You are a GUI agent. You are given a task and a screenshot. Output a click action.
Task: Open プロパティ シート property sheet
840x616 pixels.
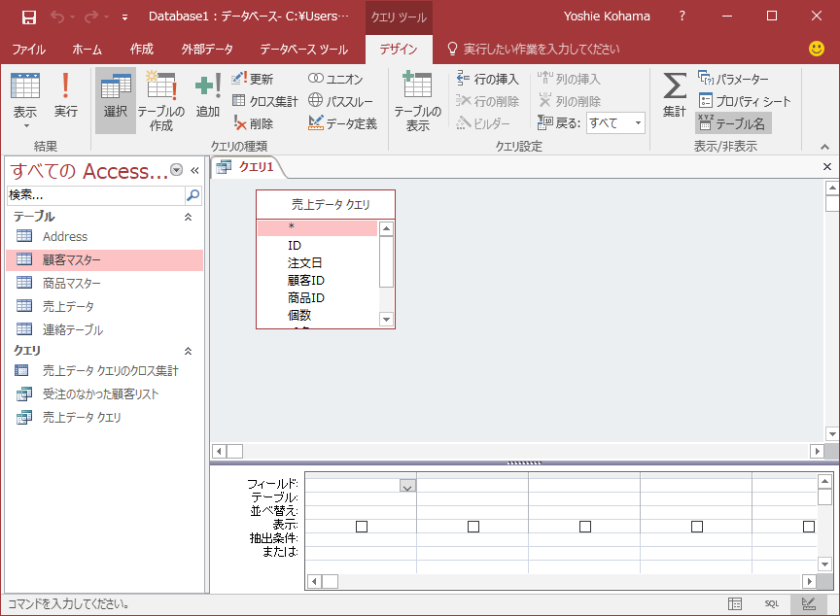(x=745, y=101)
